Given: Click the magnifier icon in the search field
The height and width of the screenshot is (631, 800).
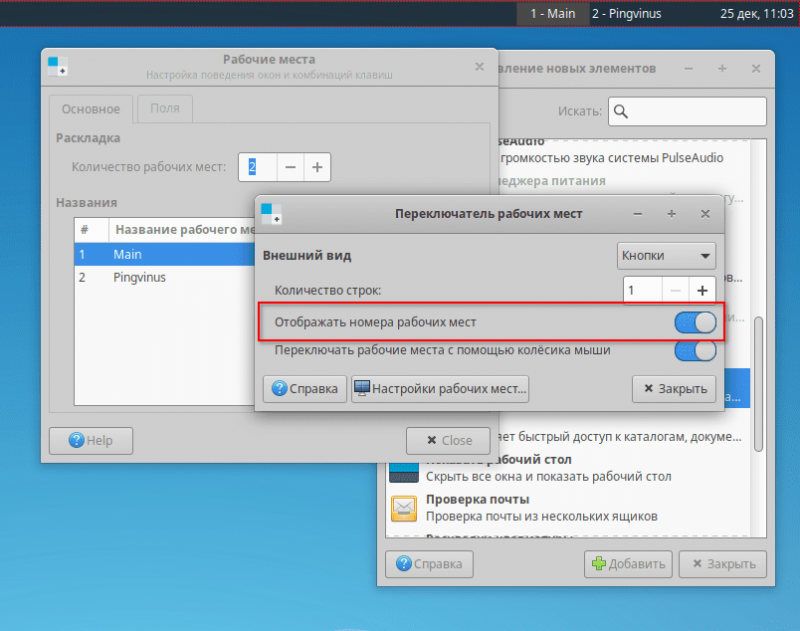Looking at the screenshot, I should click(x=620, y=111).
